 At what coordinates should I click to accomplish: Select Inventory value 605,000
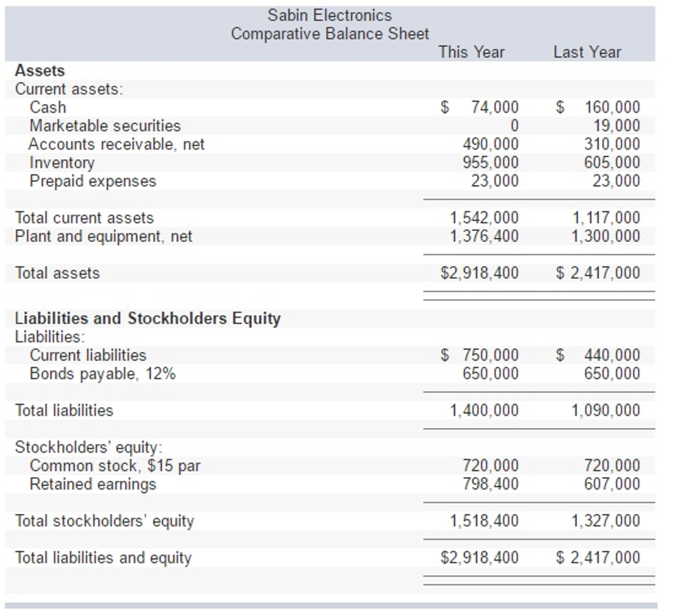pos(612,163)
